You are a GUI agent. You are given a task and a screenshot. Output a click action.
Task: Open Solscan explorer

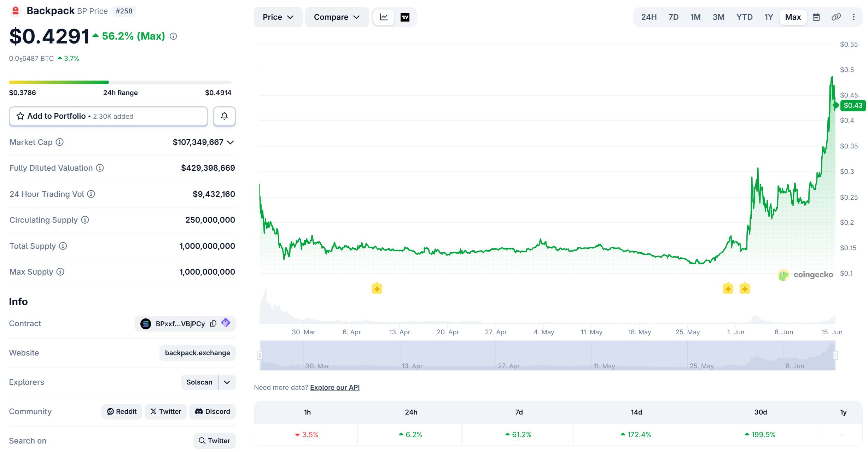pyautogui.click(x=199, y=382)
